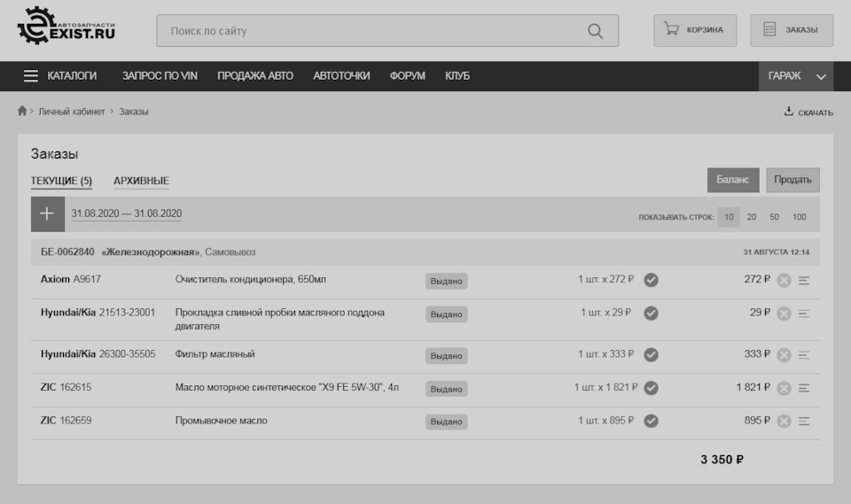This screenshot has height=504, width=851.
Task: Switch to ТЕКУЩИЕ (5) tab
Action: pos(61,181)
